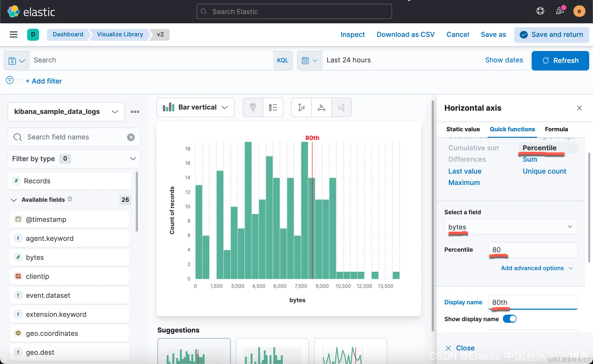
Task: Open the filter options menu icon
Action: 10,80
